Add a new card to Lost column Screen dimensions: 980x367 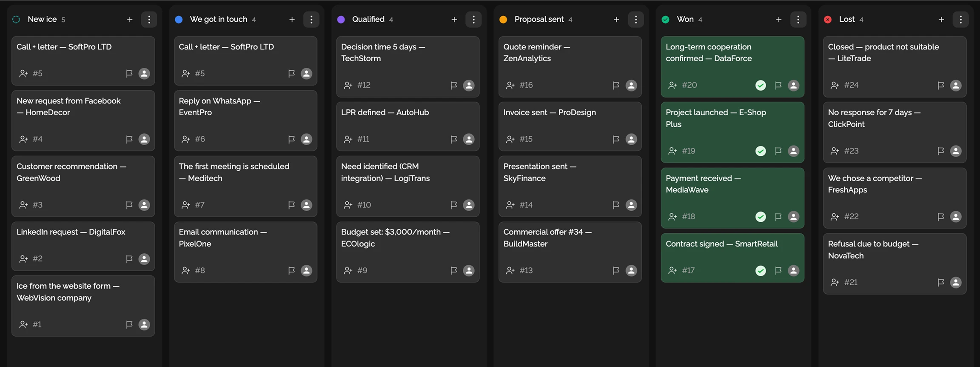tap(941, 20)
